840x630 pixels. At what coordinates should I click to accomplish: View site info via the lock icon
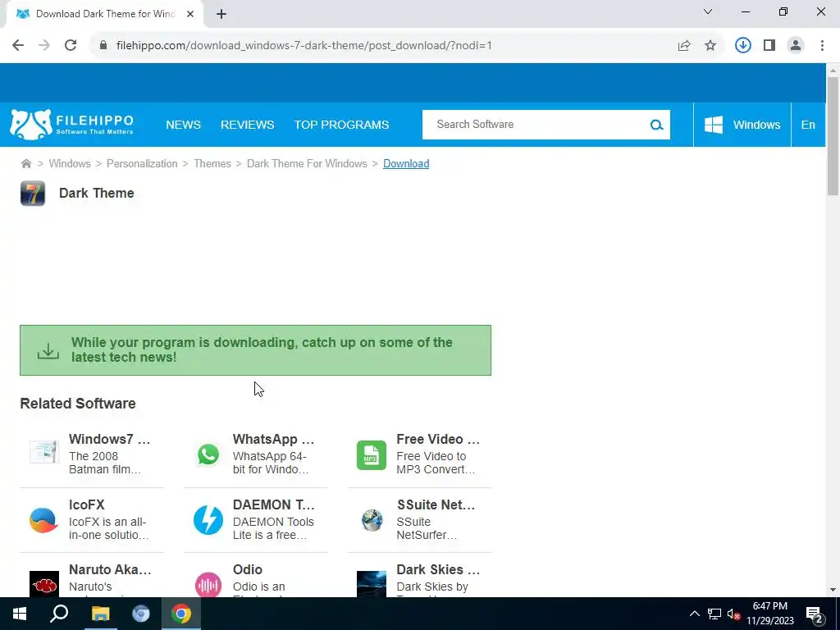pyautogui.click(x=103, y=46)
